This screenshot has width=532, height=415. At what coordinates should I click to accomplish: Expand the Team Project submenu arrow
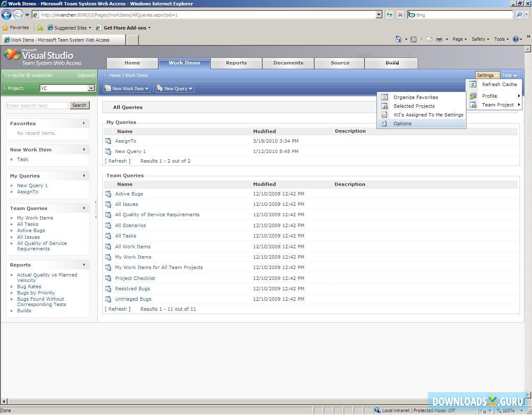[x=519, y=105]
